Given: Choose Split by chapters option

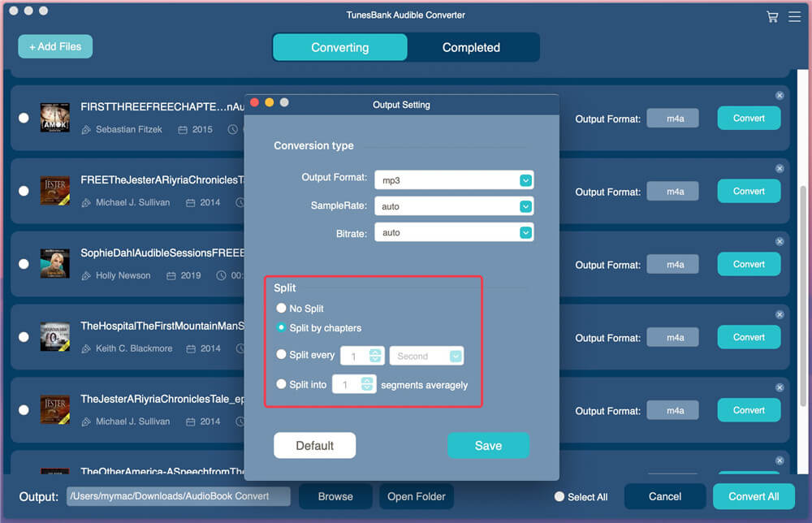Looking at the screenshot, I should tap(281, 328).
